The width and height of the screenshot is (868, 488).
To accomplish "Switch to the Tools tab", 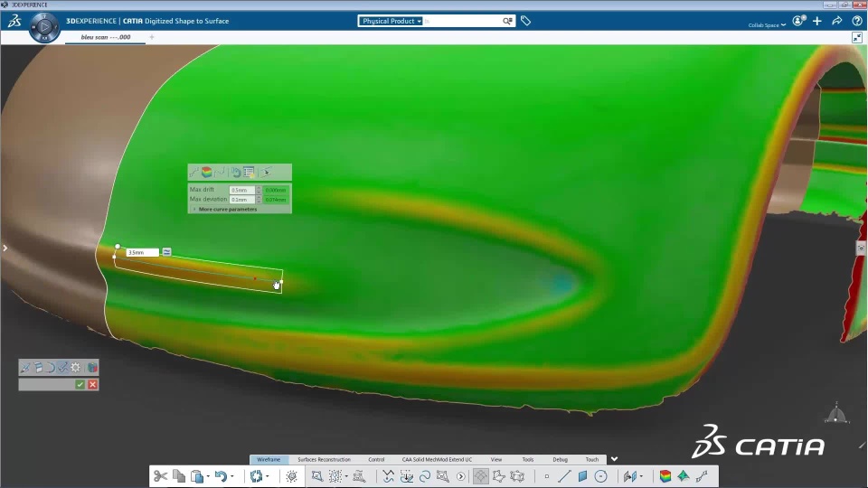I will [x=527, y=459].
